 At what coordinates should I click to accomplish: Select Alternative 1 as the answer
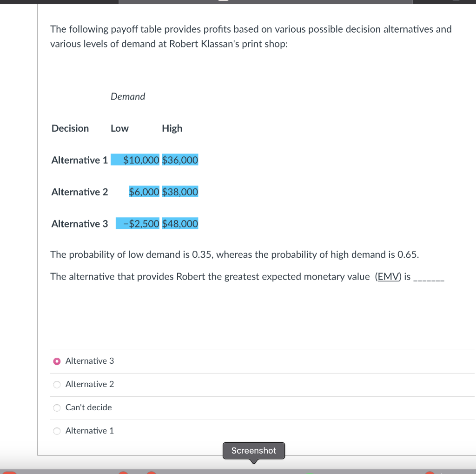[56, 431]
